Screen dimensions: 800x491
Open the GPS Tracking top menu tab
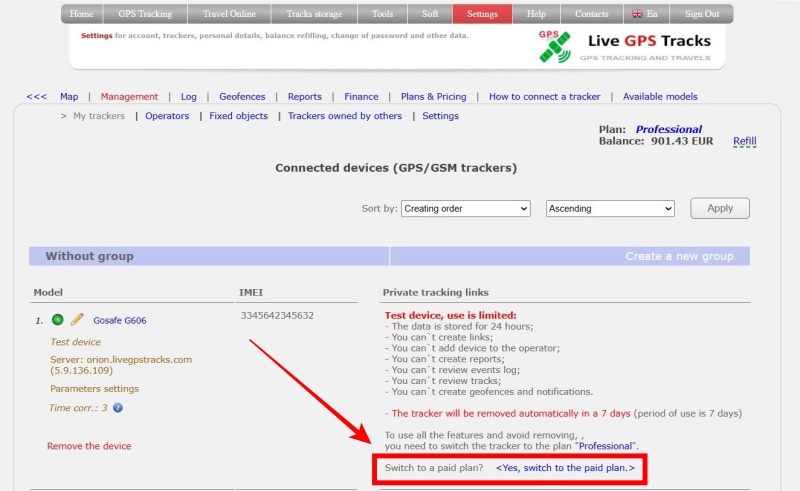145,14
